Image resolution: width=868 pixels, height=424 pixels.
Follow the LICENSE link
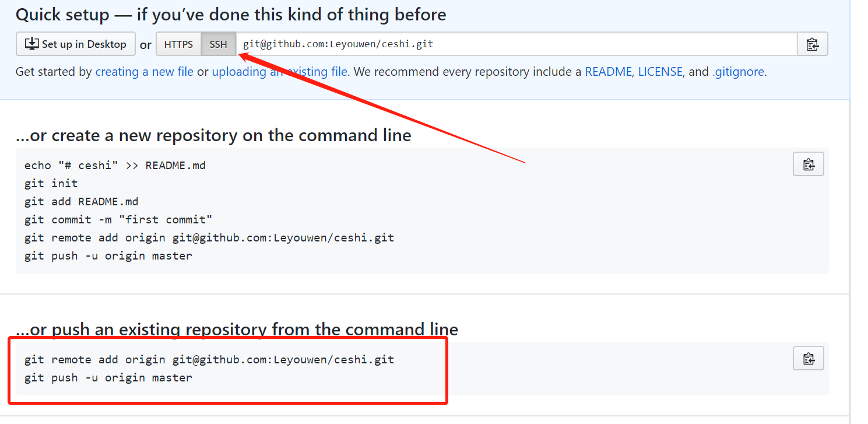tap(660, 72)
